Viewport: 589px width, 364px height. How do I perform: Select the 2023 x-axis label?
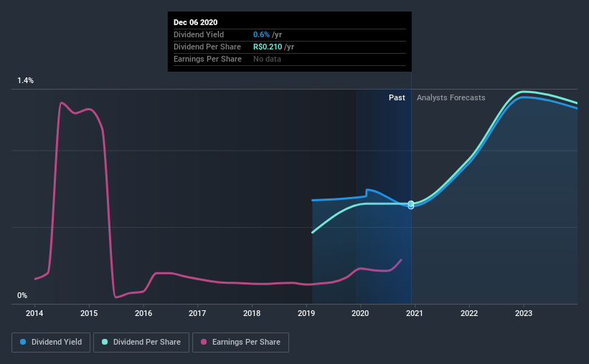pos(524,313)
